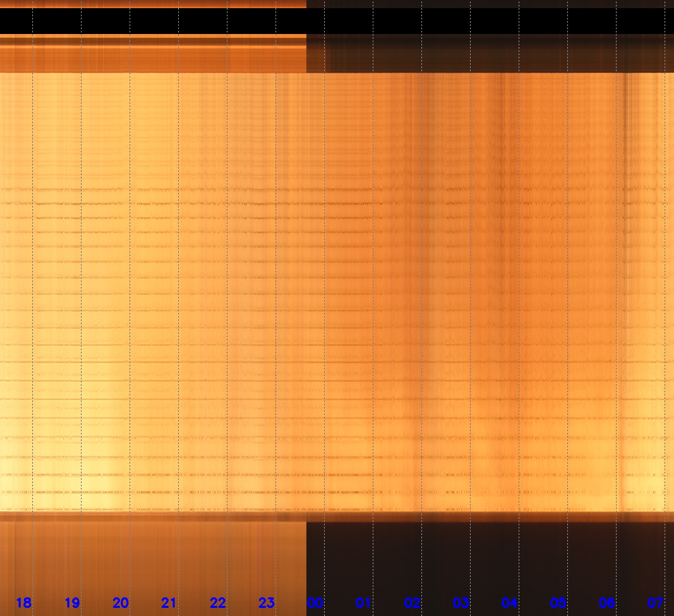The image size is (674, 616).
Task: Select the 22 hour label
Action: click(218, 603)
